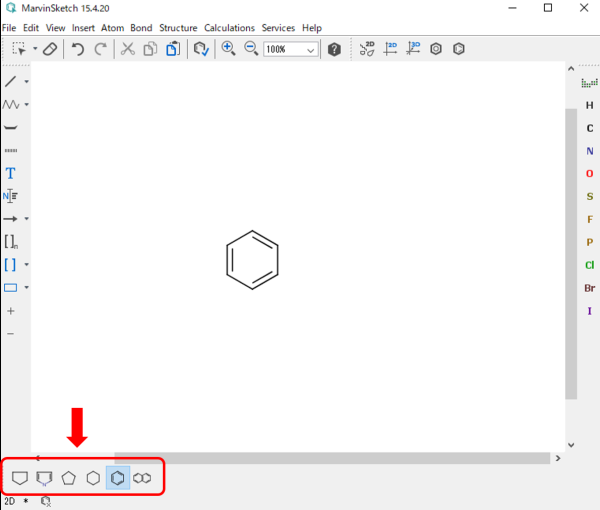Select the Text tool

(x=11, y=173)
